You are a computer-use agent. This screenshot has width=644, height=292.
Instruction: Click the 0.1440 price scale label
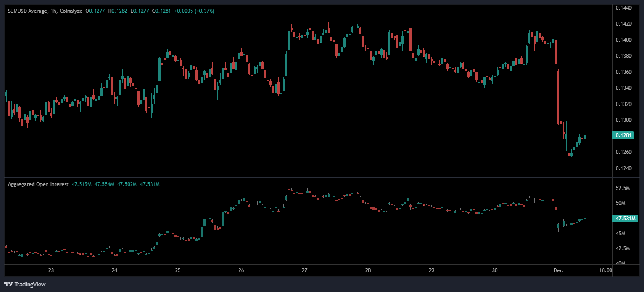(623, 8)
